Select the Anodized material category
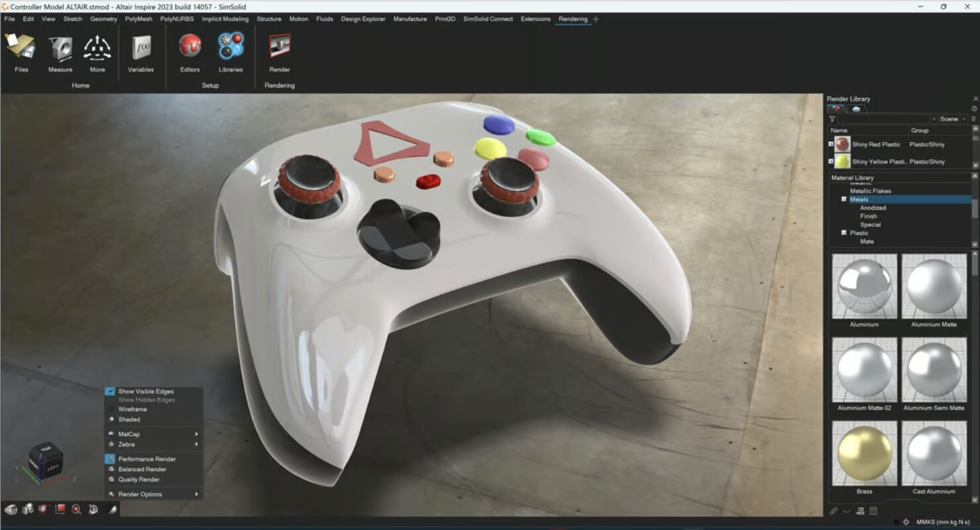 (873, 208)
